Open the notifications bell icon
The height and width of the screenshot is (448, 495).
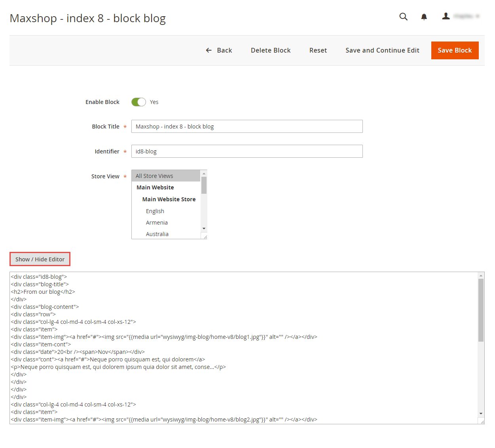tap(424, 17)
